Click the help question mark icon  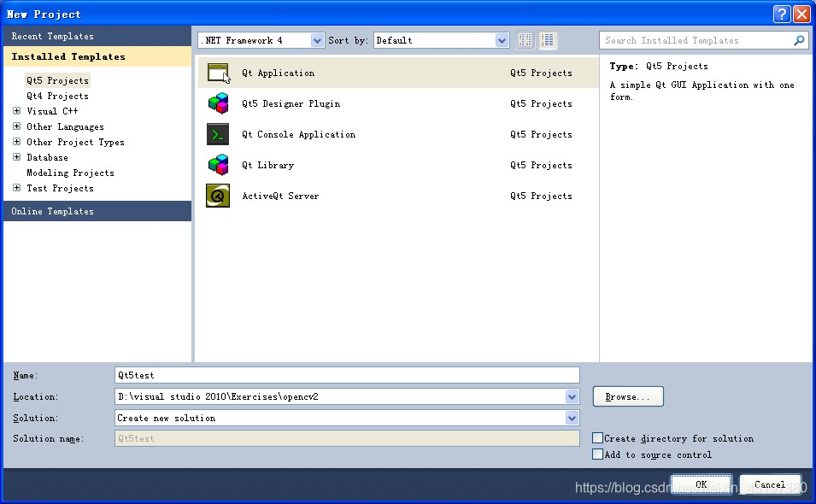(x=781, y=13)
